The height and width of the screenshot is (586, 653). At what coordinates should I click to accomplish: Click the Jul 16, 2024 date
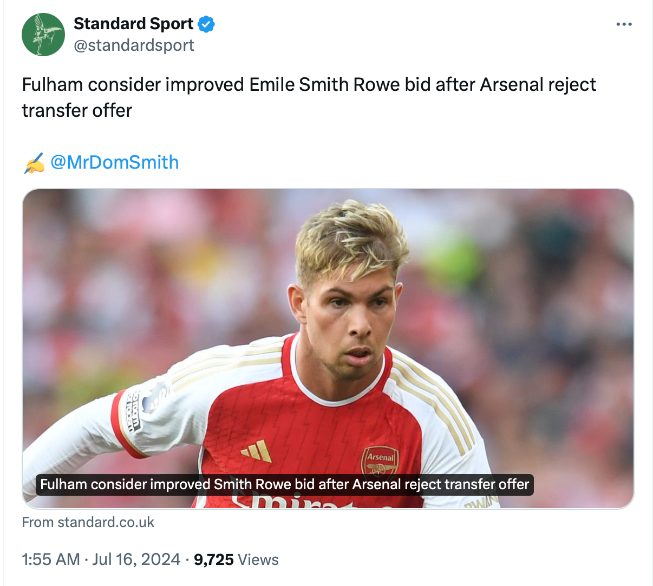click(136, 559)
